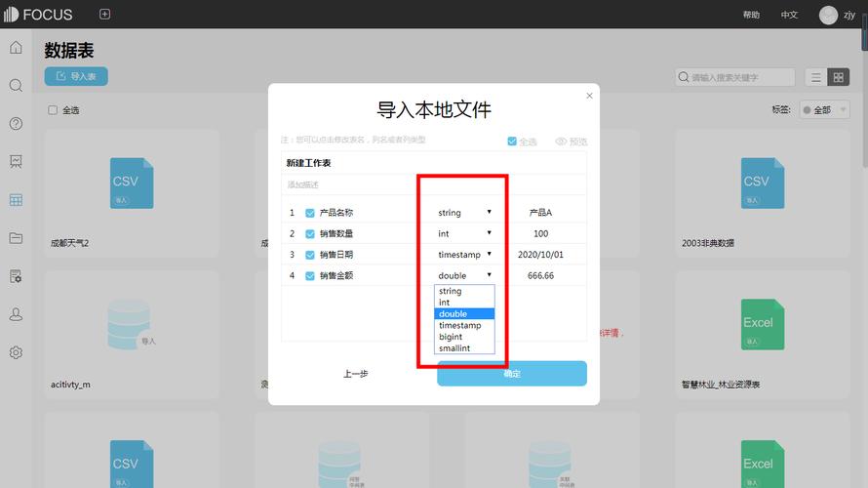Open the 2003非典数据 CSV table card
This screenshot has height=488, width=868.
pyautogui.click(x=763, y=193)
